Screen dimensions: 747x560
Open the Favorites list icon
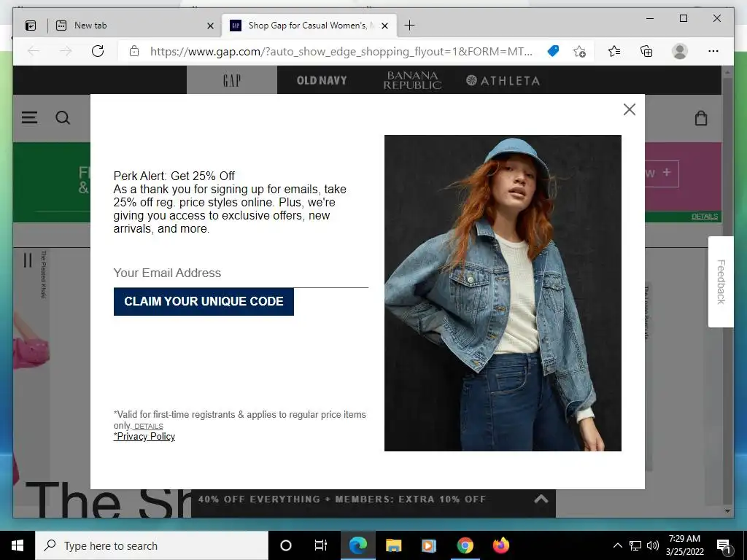[x=614, y=51]
